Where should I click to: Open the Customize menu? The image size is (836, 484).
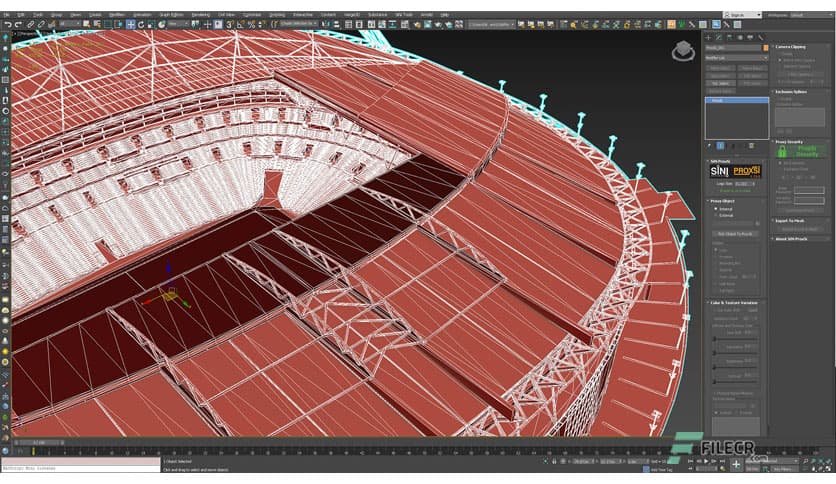point(252,15)
